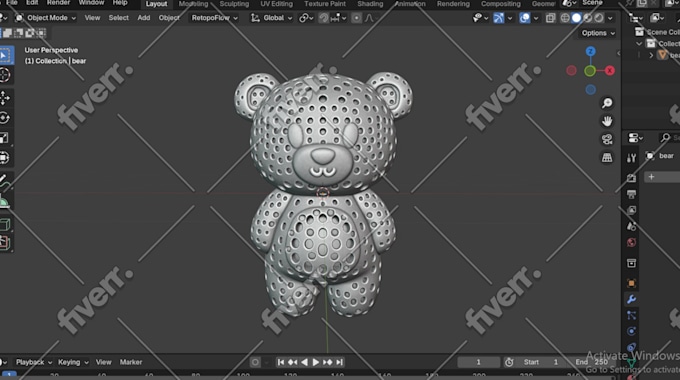680x380 pixels.
Task: Switch perspective/orthographic with the grid gizmo
Action: point(607,157)
